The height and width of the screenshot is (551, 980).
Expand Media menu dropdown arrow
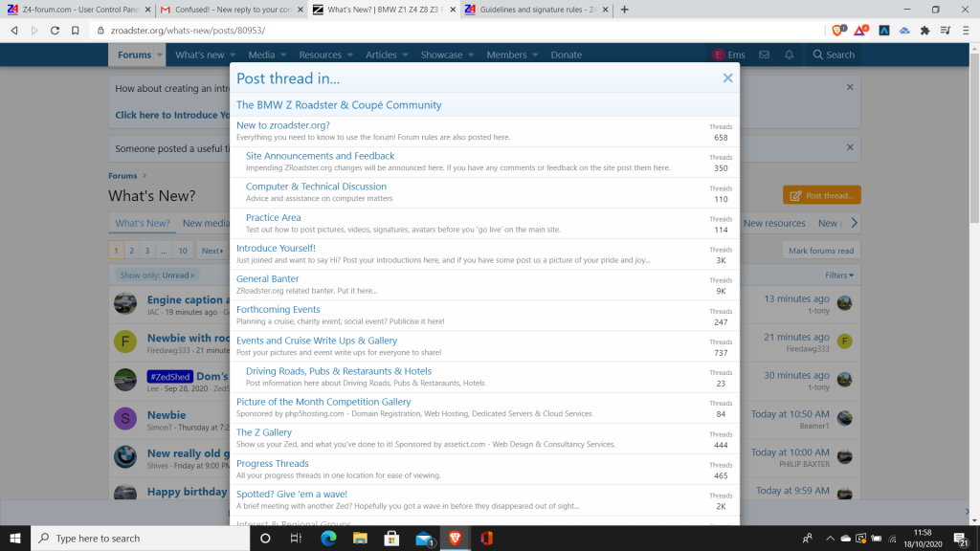tap(283, 55)
